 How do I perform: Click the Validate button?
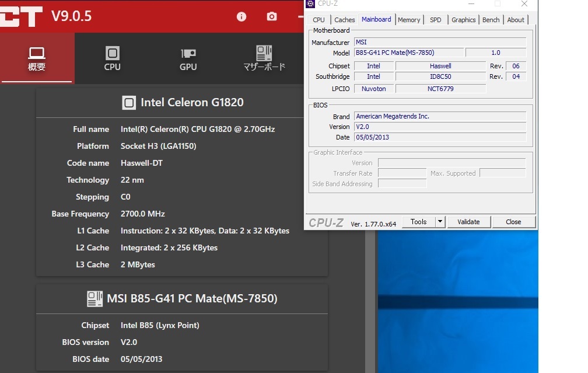[x=468, y=222]
